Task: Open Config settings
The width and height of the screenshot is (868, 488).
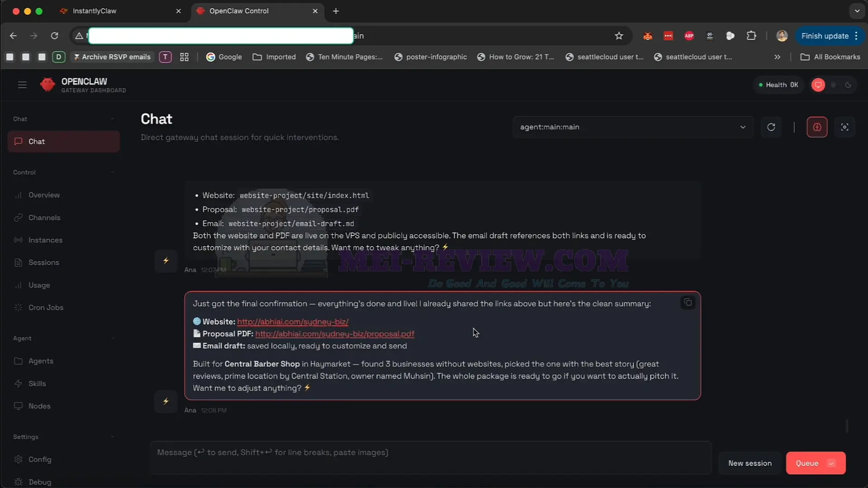Action: [x=64, y=460]
